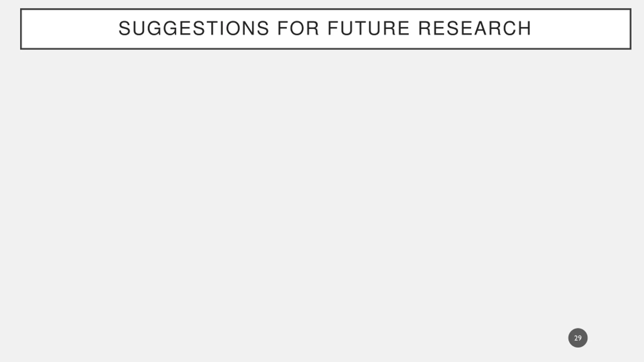Click the gap between SUGGESTIONS and FOR
This screenshot has height=362, width=644.
[273, 28]
